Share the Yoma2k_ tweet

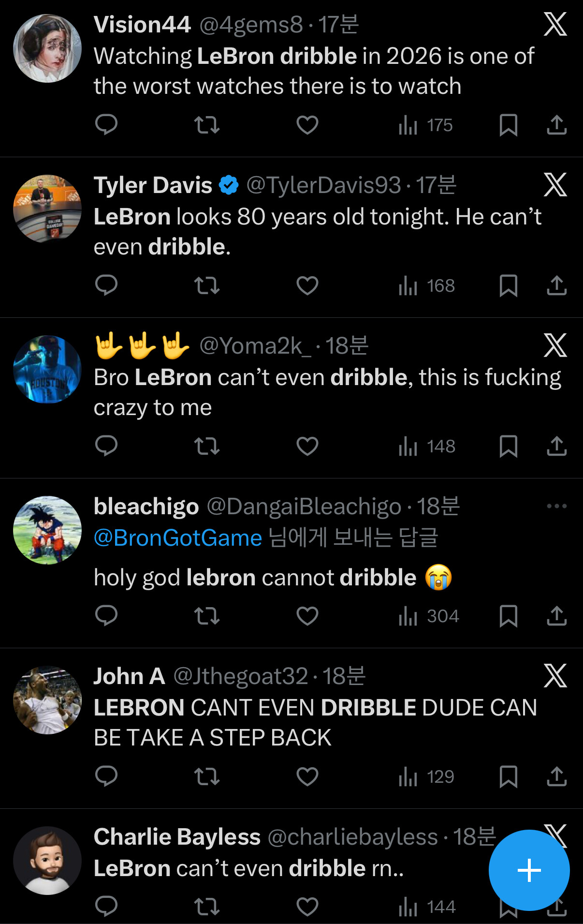tap(556, 446)
